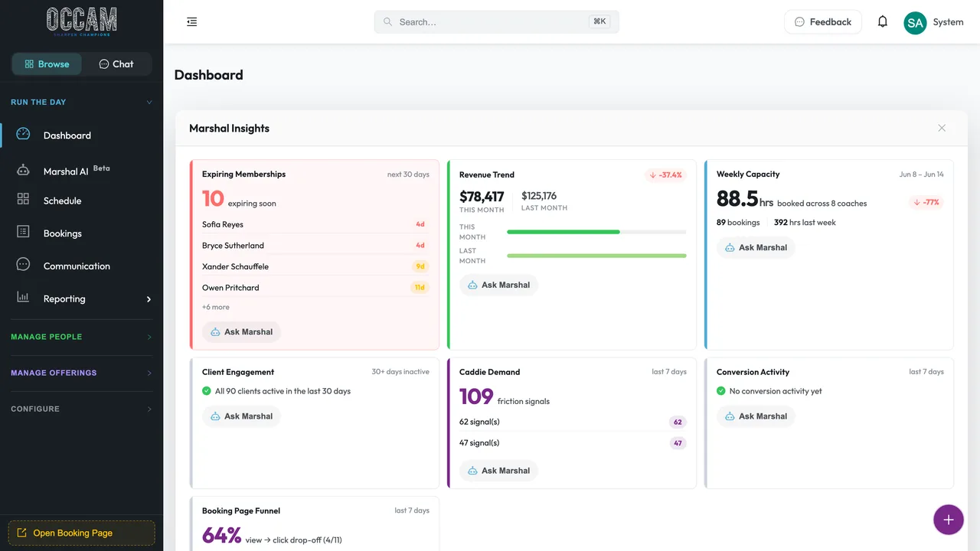Viewport: 980px width, 551px height.
Task: Click the green check icon in Conversion Activity
Action: coord(721,391)
